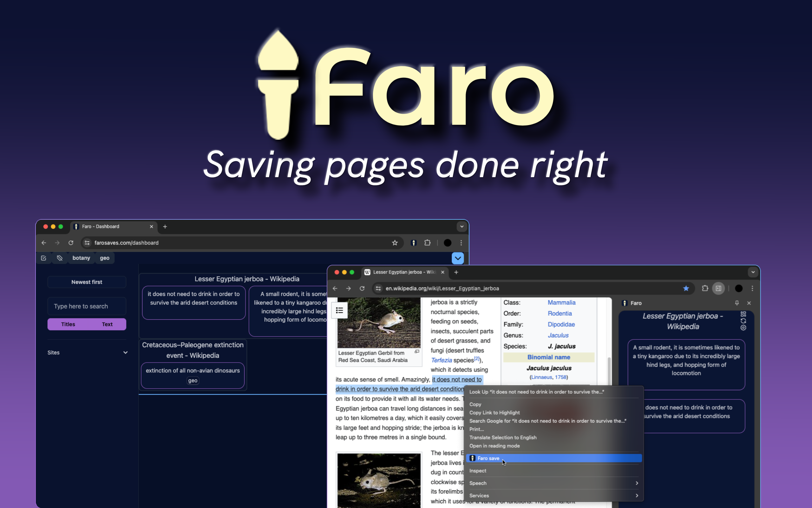The image size is (812, 508).
Task: Open Extensions puzzle icon in Wikipedia window
Action: click(705, 288)
